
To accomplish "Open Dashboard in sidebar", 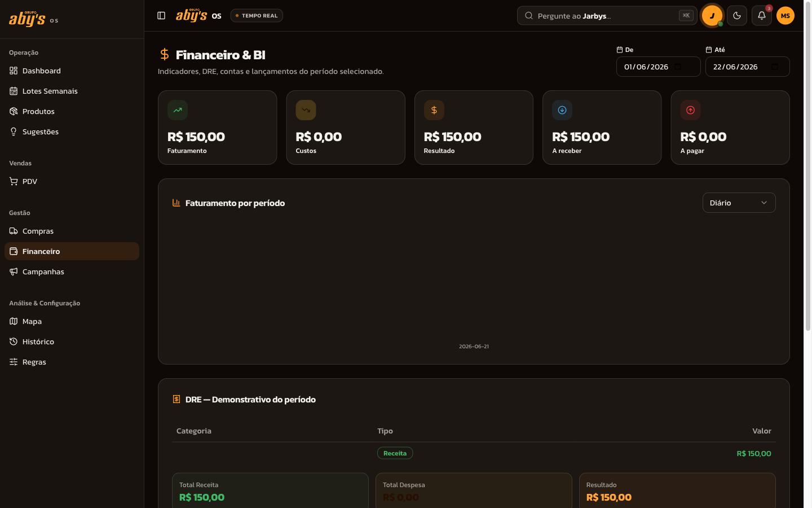I will (x=72, y=71).
